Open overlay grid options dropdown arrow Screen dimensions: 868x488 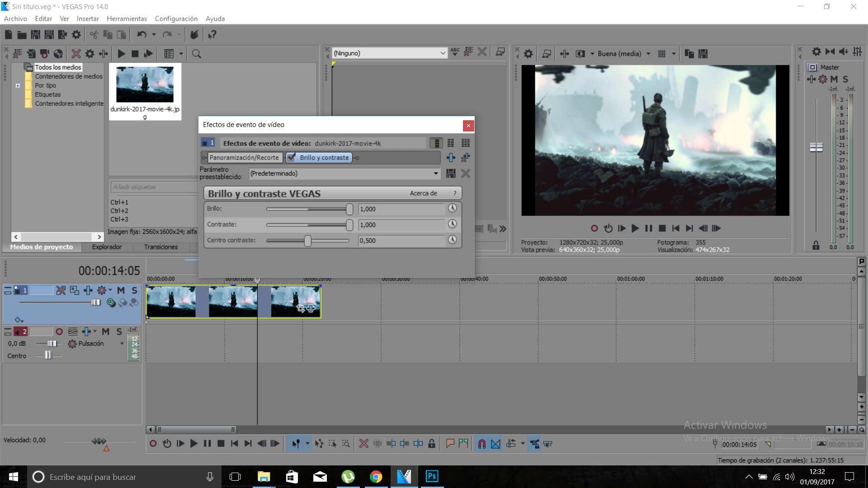(x=674, y=54)
